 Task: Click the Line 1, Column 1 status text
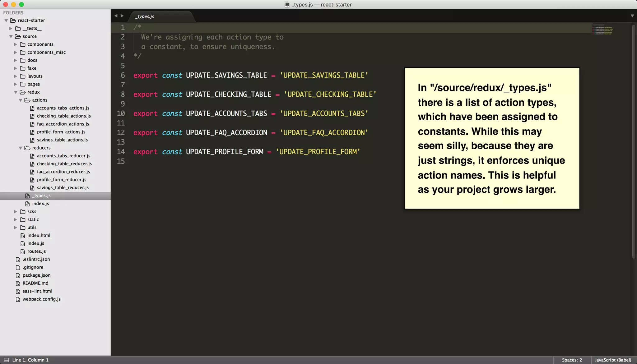tap(30, 360)
